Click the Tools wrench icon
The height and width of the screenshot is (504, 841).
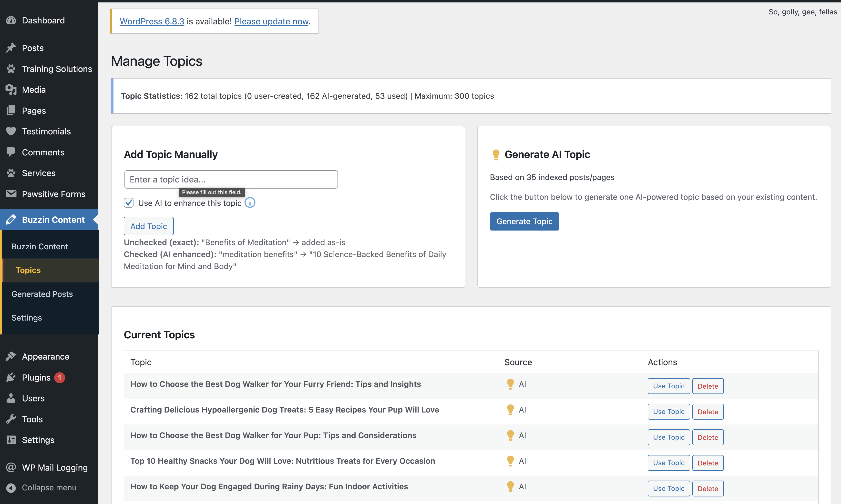11,419
